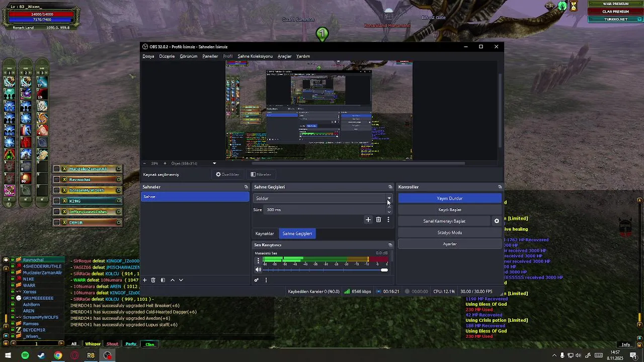This screenshot has width=644, height=362.
Task: Open the Sahne Koleksiyonu menu
Action: pyautogui.click(x=255, y=56)
